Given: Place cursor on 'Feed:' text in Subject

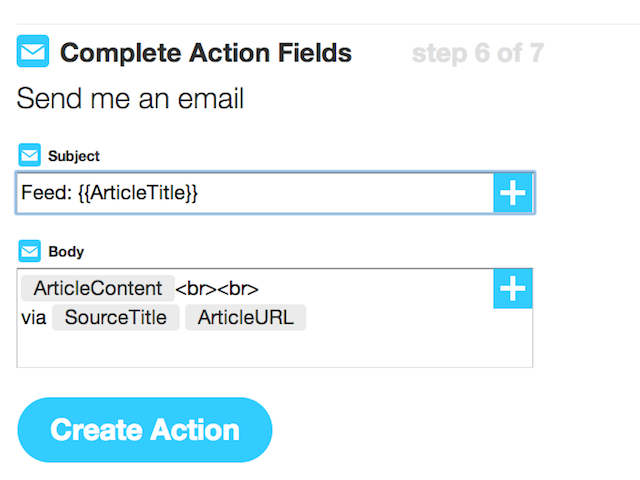Looking at the screenshot, I should pyautogui.click(x=47, y=192).
